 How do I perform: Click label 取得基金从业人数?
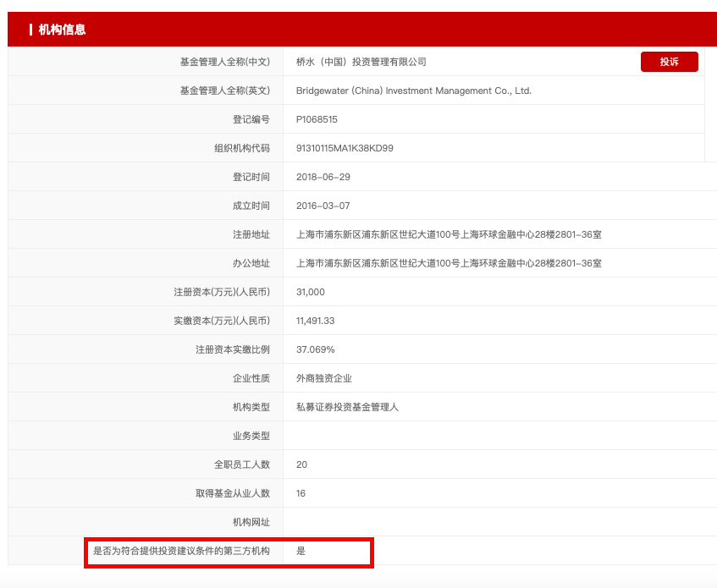[x=233, y=493]
